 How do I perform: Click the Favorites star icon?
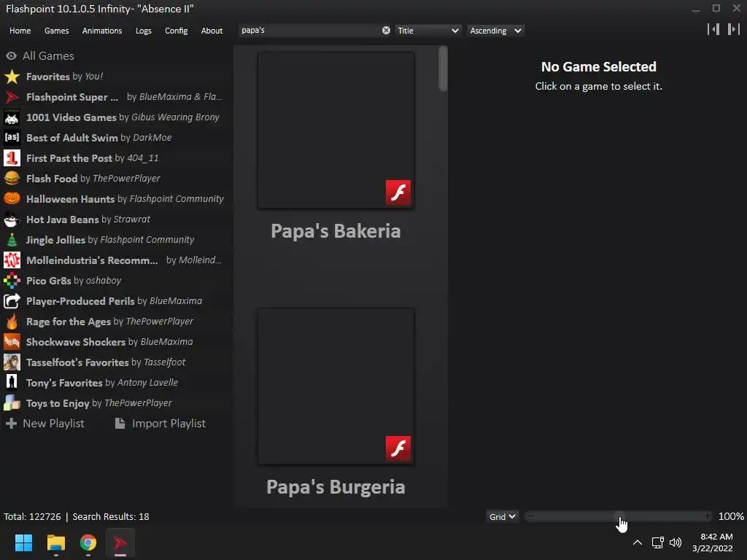point(12,77)
